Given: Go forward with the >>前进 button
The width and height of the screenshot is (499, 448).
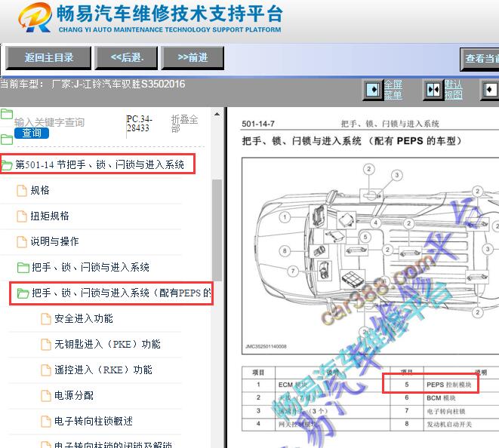Looking at the screenshot, I should [x=193, y=58].
